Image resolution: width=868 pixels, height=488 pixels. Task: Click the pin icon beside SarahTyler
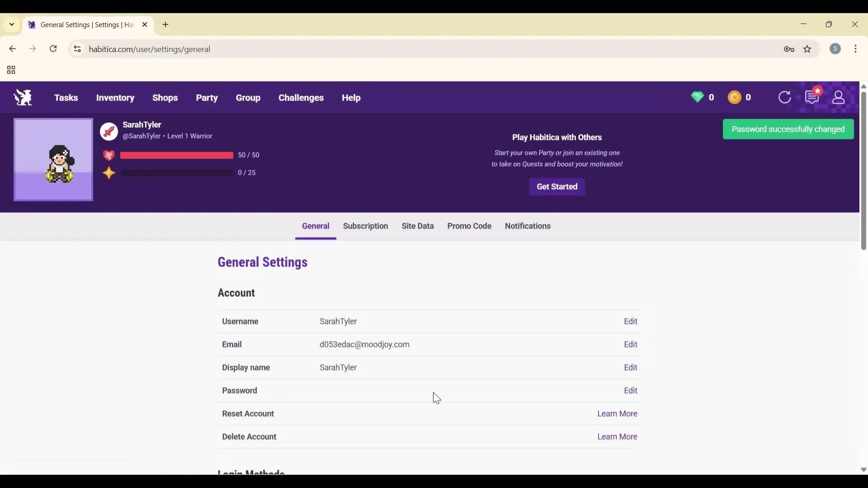[x=108, y=131]
